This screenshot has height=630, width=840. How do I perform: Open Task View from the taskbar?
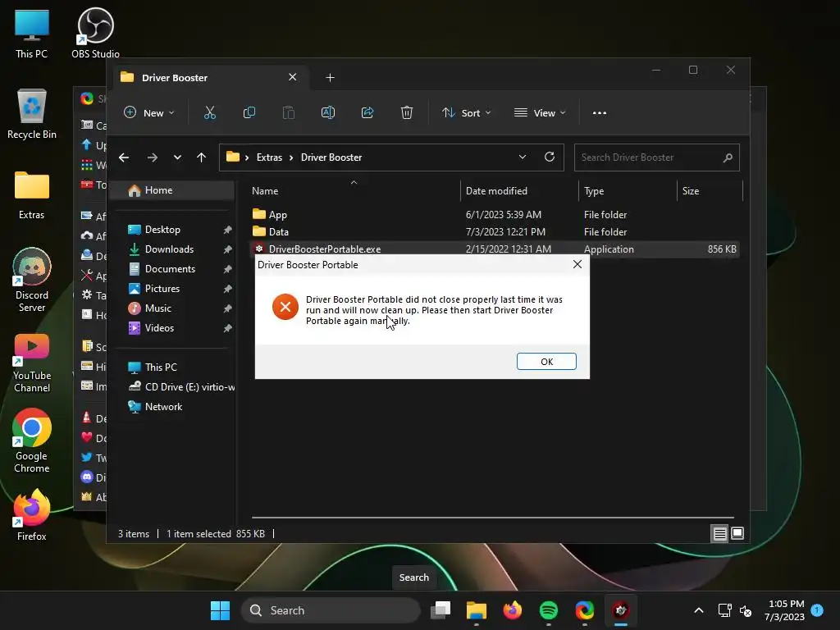point(441,610)
